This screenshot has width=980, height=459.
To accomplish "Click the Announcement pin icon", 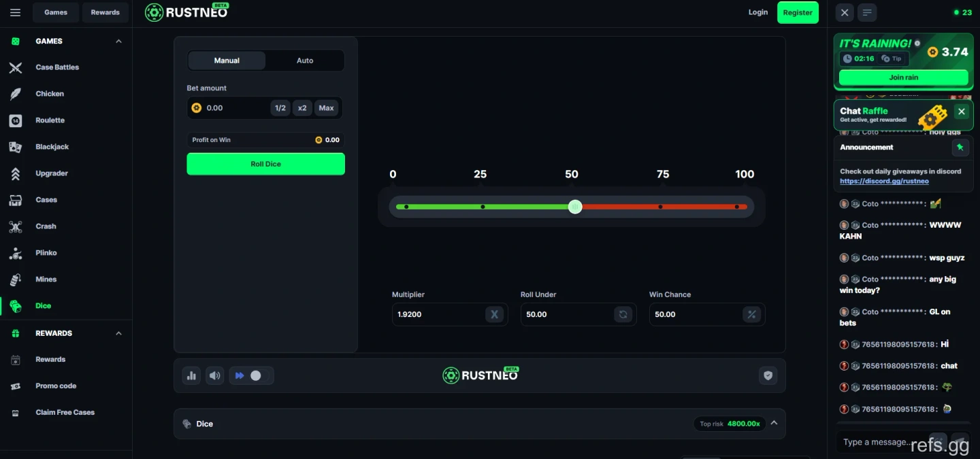I will pyautogui.click(x=960, y=147).
